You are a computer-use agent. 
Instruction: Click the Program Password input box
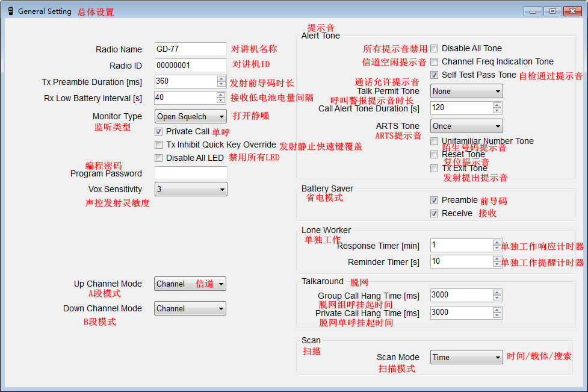190,173
